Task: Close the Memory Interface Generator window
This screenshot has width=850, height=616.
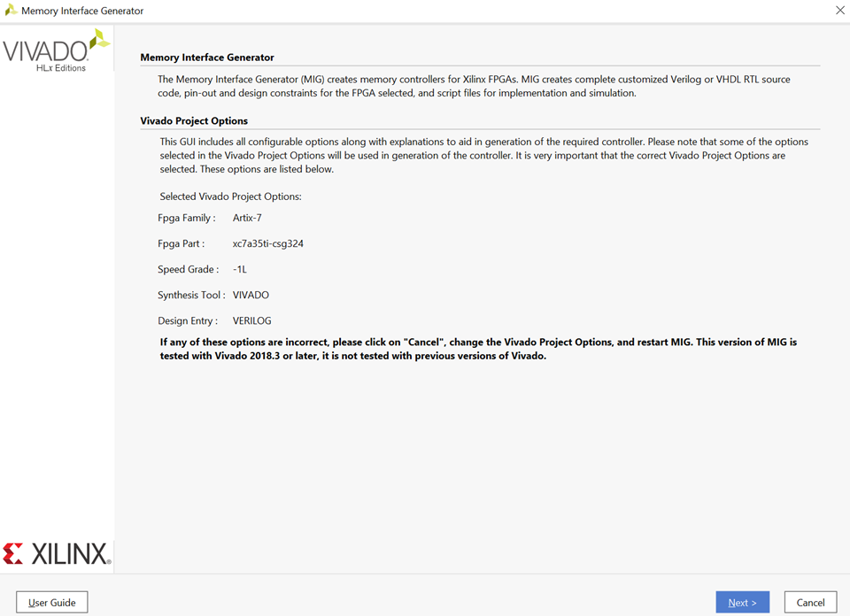Action: (839, 11)
